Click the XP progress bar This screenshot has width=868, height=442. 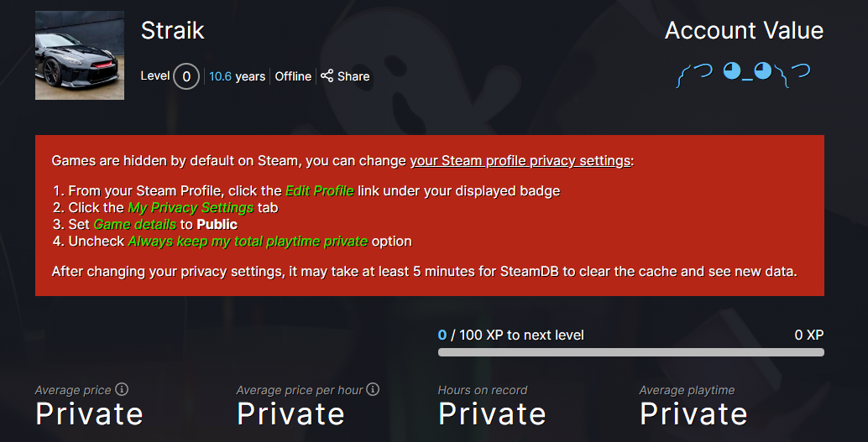(631, 352)
